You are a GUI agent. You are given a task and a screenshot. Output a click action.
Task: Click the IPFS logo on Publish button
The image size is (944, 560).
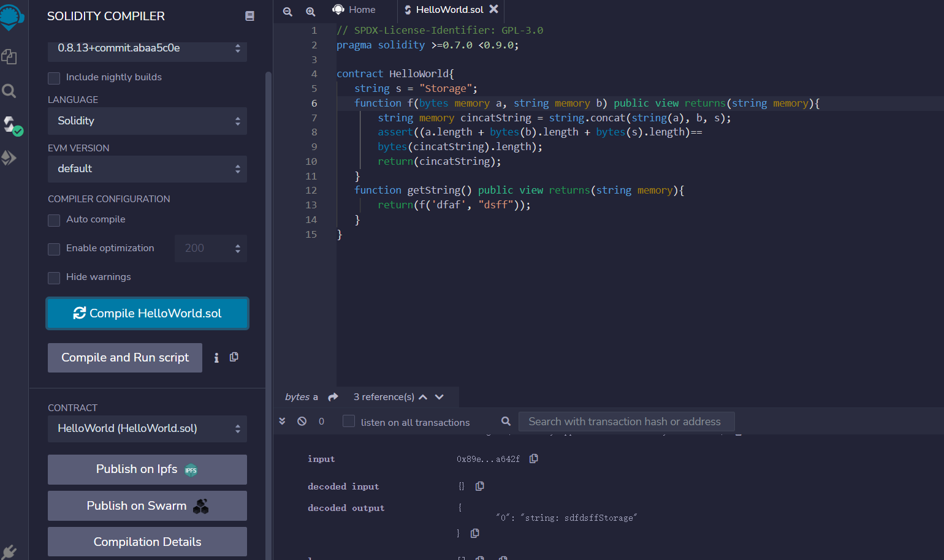(191, 471)
